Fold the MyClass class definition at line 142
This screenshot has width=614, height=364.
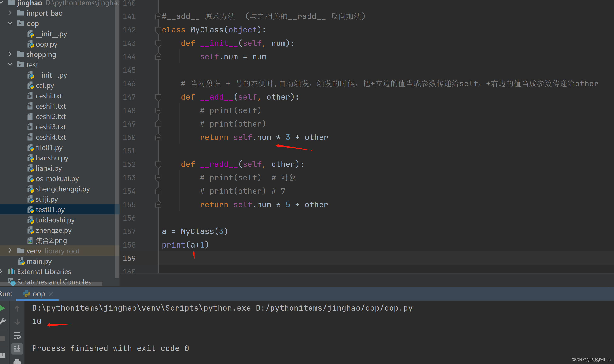click(x=158, y=30)
